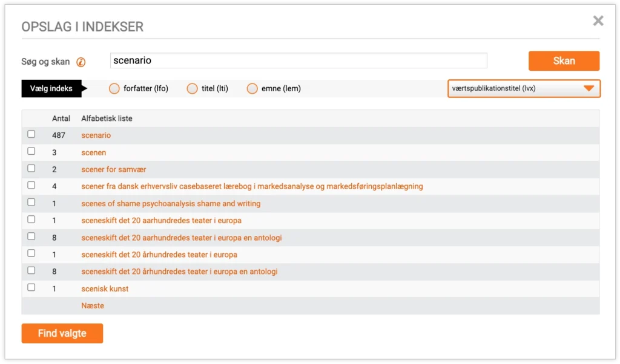The image size is (620, 364).
Task: Click the Vælg indeks label tab
Action: (x=51, y=89)
